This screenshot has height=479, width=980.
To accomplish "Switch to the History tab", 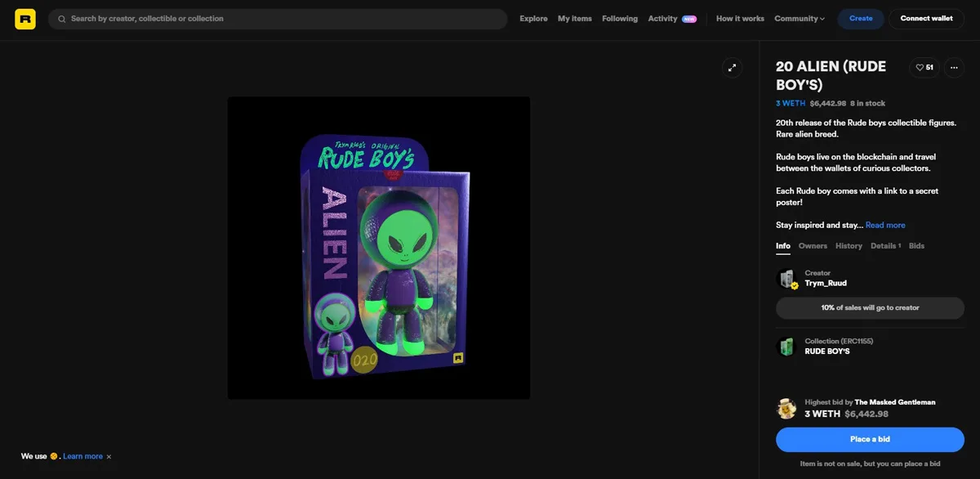I will coord(849,246).
